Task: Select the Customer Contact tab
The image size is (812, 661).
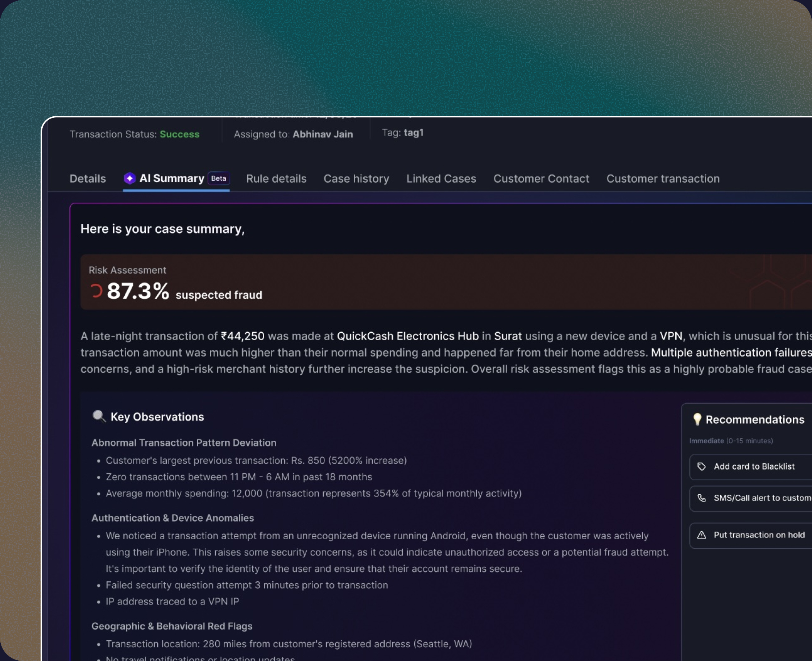Action: point(541,179)
